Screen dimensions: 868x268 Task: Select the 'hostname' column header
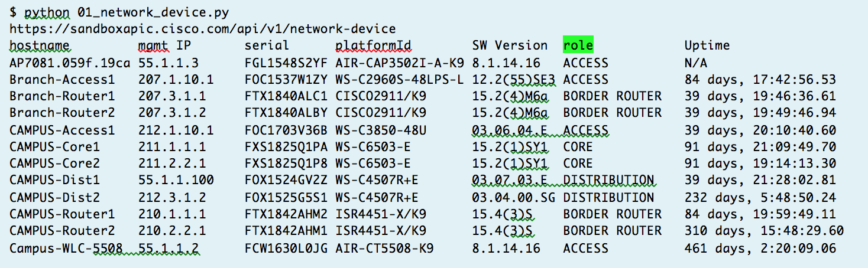pos(40,45)
